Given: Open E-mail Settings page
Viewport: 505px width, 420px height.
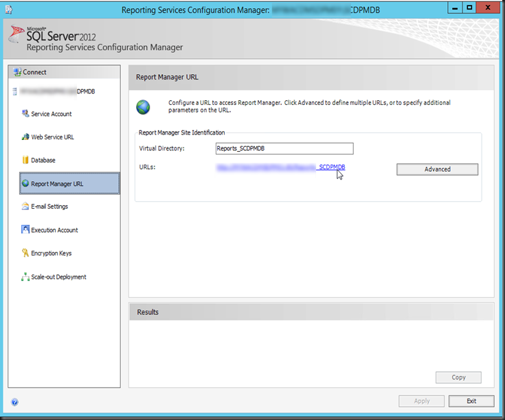Looking at the screenshot, I should 49,207.
